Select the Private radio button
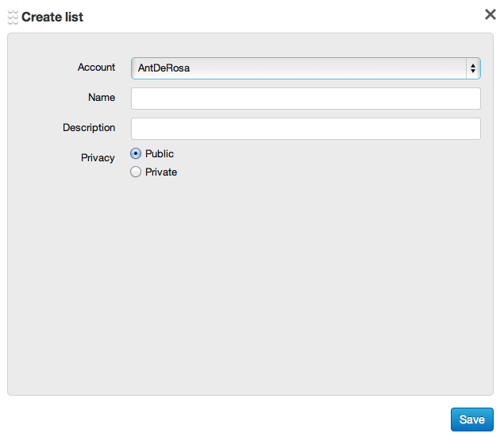The height and width of the screenshot is (437, 504). (136, 172)
